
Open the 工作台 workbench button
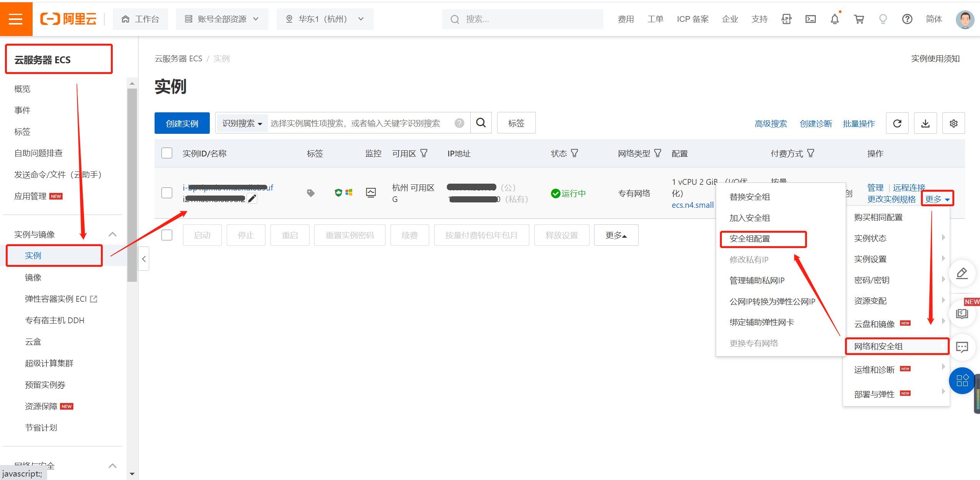tap(140, 19)
